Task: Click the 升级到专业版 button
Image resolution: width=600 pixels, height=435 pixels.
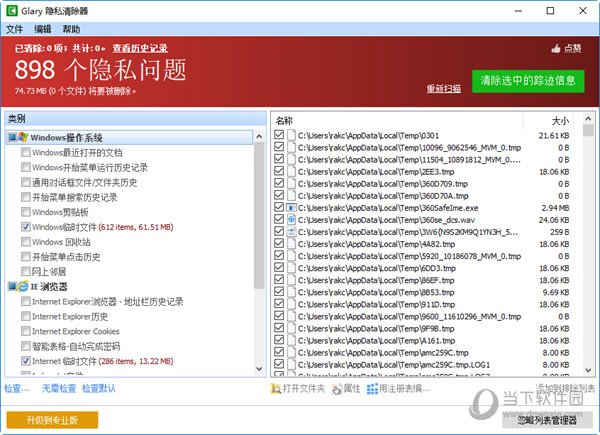Action: pos(52,420)
